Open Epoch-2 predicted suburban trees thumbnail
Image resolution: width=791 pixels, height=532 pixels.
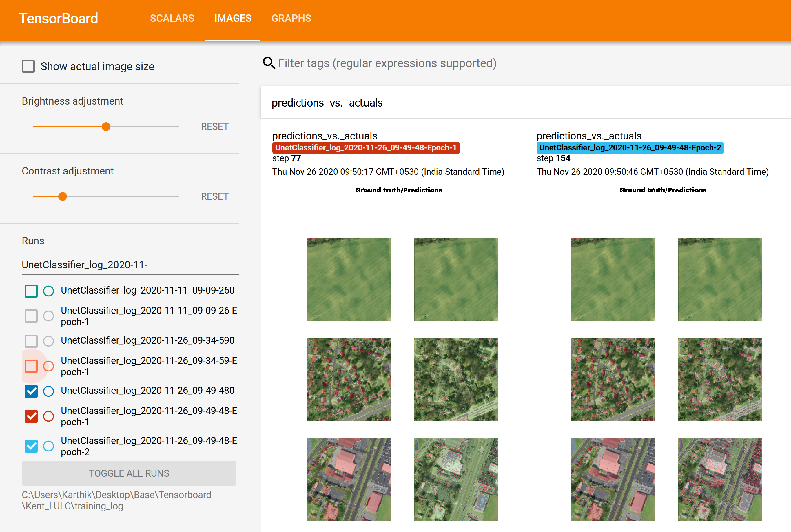(720, 379)
